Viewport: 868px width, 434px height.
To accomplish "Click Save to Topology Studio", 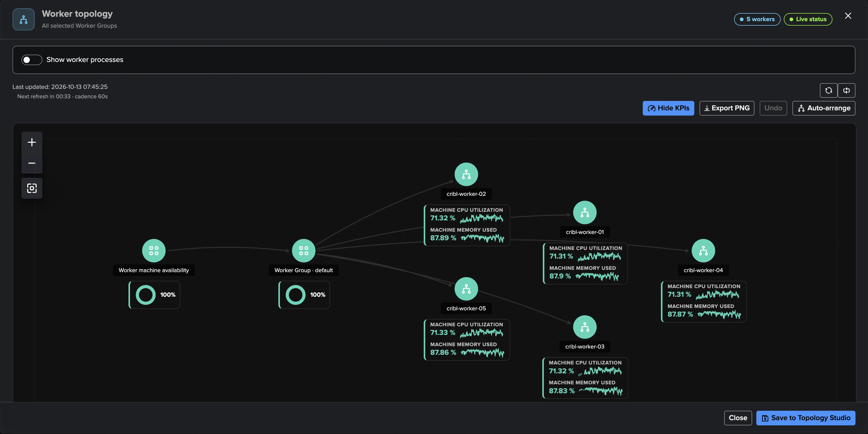I will [x=806, y=418].
